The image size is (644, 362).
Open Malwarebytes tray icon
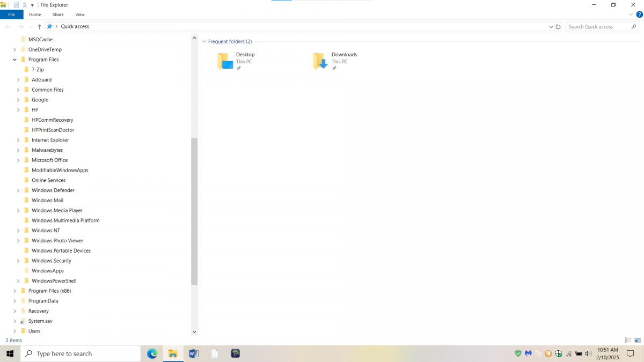[x=528, y=353]
